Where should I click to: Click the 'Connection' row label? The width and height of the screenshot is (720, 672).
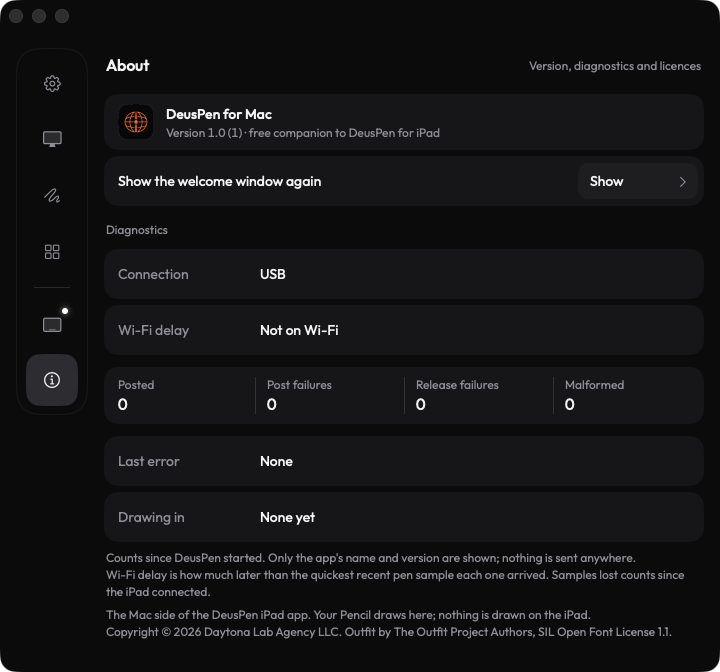pyautogui.click(x=153, y=274)
